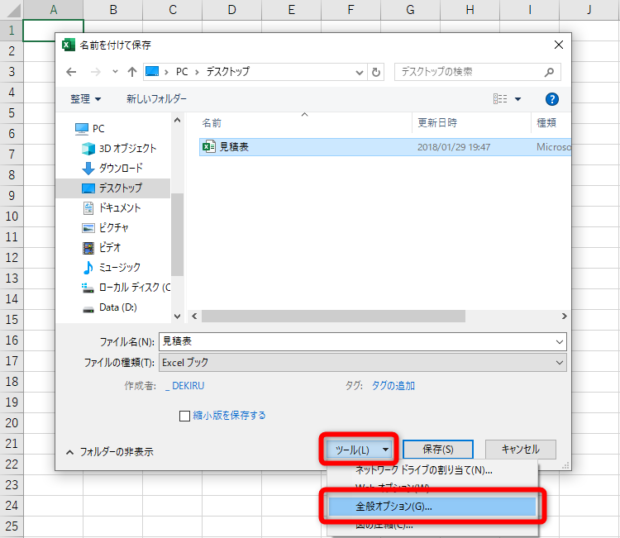Open the ツール(L) dropdown button
Screen dimensions: 620x538
point(359,450)
